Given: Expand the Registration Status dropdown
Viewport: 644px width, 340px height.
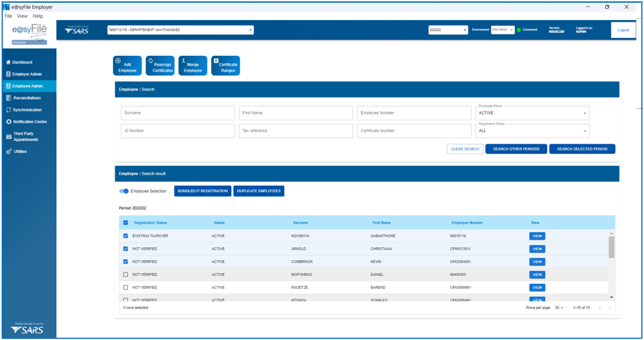Looking at the screenshot, I should [x=533, y=131].
